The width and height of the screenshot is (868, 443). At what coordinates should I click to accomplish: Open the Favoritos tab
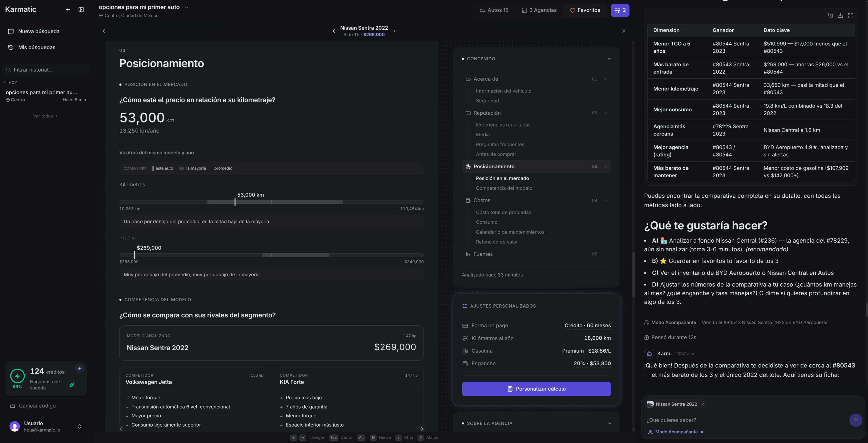coord(585,10)
